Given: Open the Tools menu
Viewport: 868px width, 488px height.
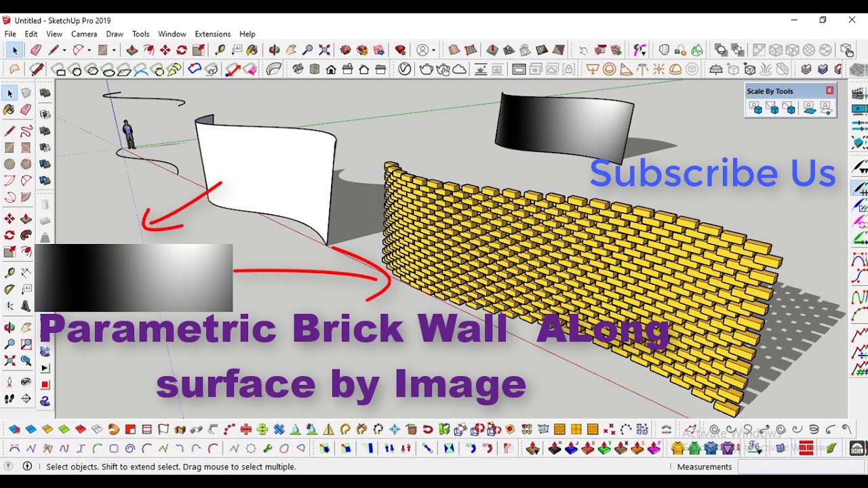Looking at the screenshot, I should pyautogui.click(x=140, y=34).
